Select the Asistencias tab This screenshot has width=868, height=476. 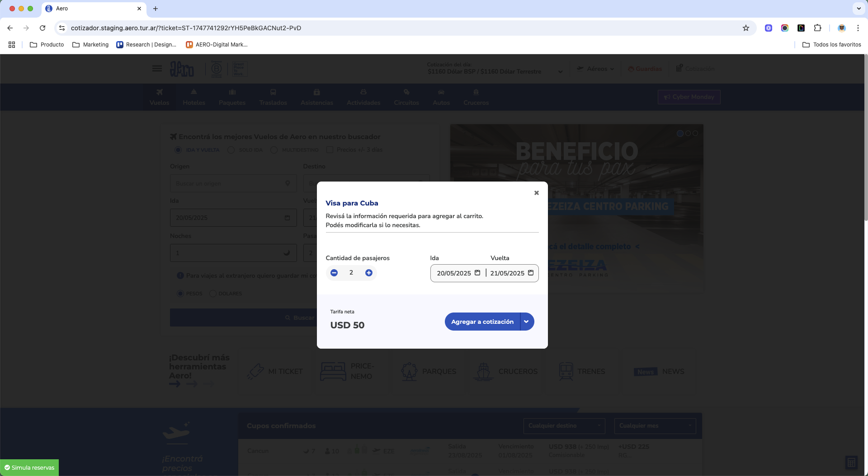coord(317,97)
